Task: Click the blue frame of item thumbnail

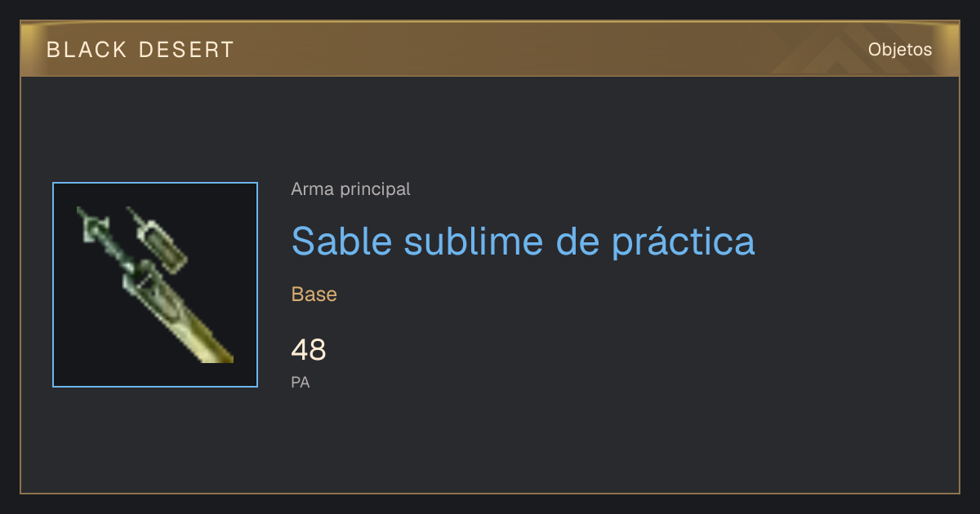Action: 155,183
